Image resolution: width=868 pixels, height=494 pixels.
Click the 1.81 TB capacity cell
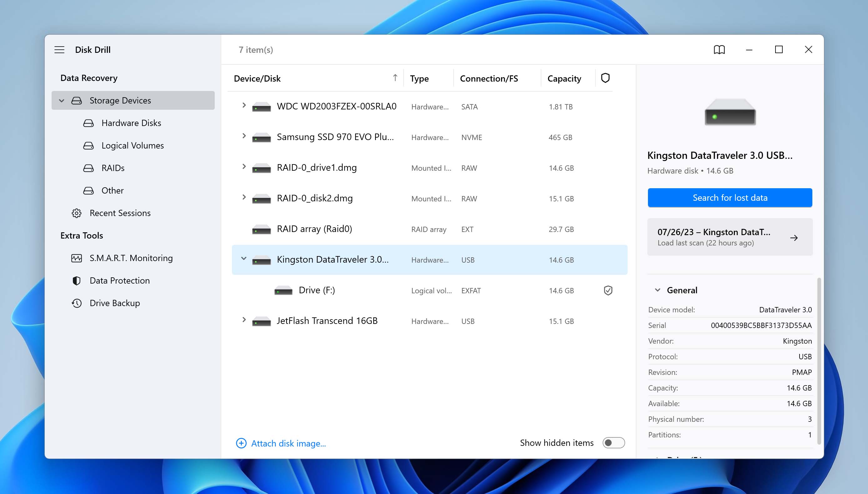click(x=561, y=107)
